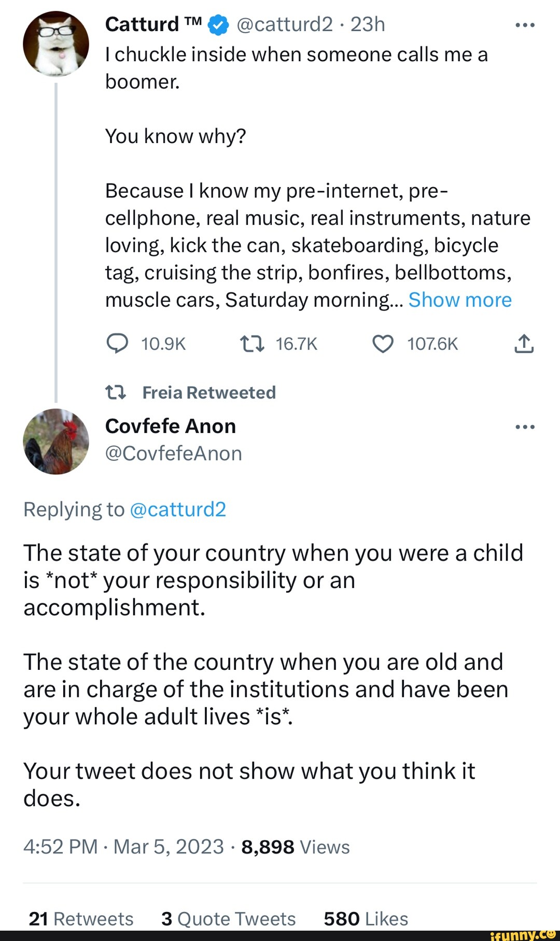View the 3 Quote Tweets list
Image resolution: width=560 pixels, height=941 pixels.
(x=228, y=919)
